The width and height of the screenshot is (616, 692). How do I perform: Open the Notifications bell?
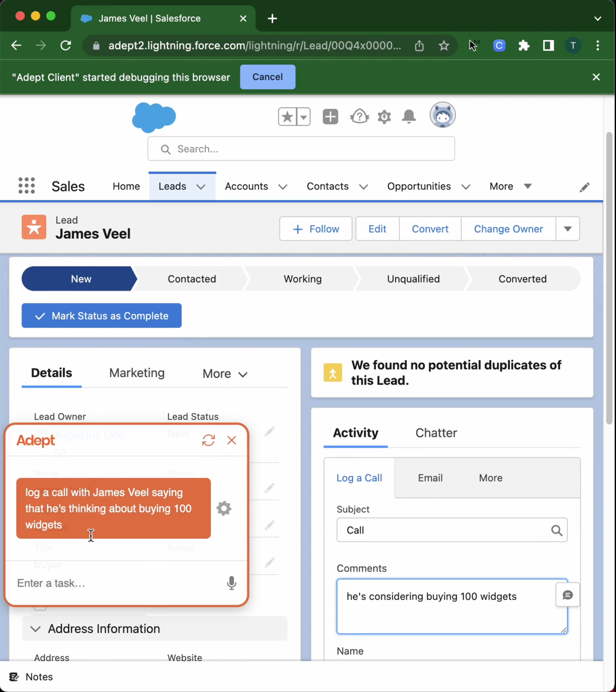tap(409, 117)
